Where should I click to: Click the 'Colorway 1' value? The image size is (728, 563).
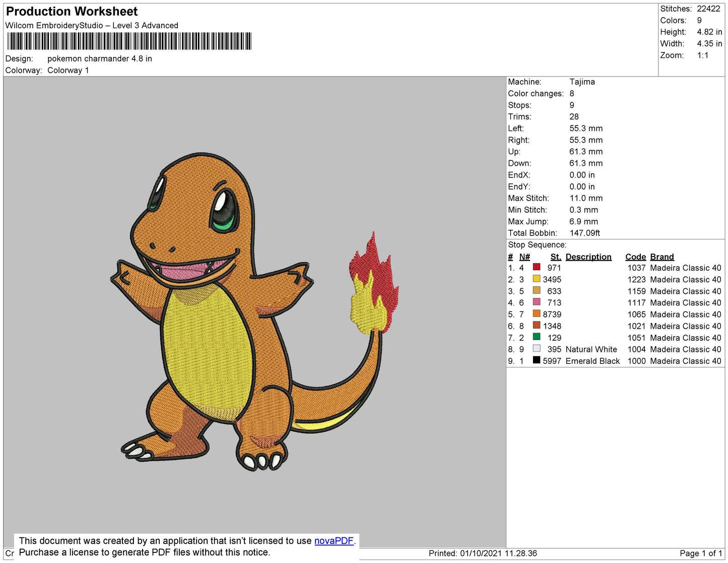[68, 71]
